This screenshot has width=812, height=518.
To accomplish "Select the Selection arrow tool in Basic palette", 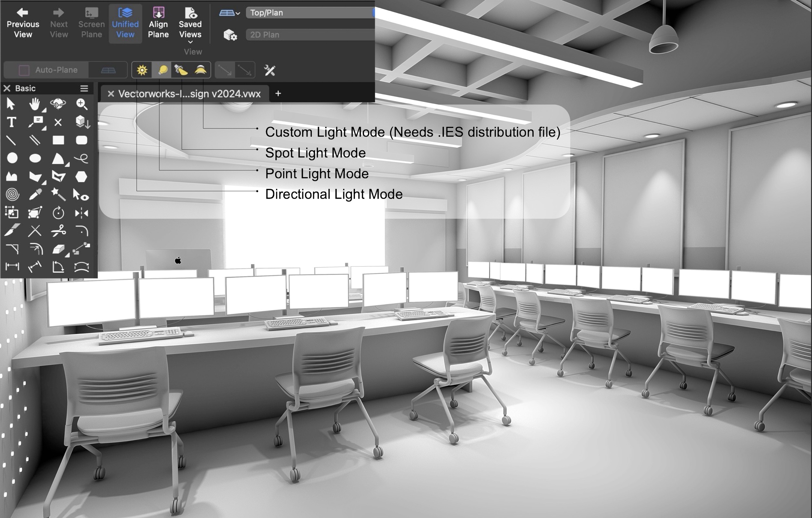I will [x=11, y=105].
